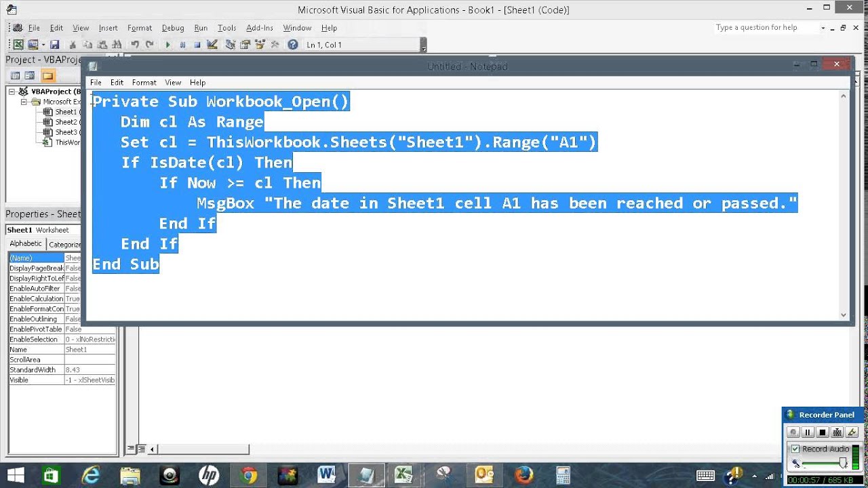
Task: Select Sheet3 in project tree
Action: click(60, 132)
